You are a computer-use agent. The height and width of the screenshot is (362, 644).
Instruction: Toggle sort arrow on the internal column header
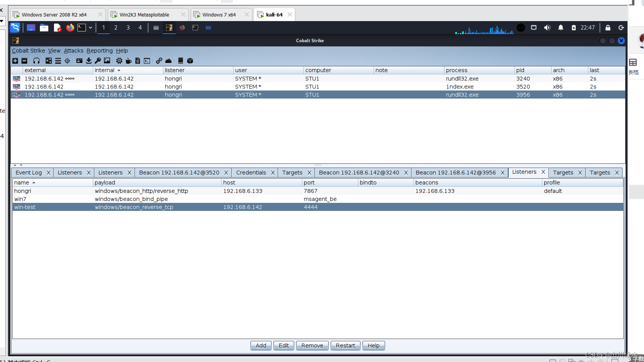[119, 70]
